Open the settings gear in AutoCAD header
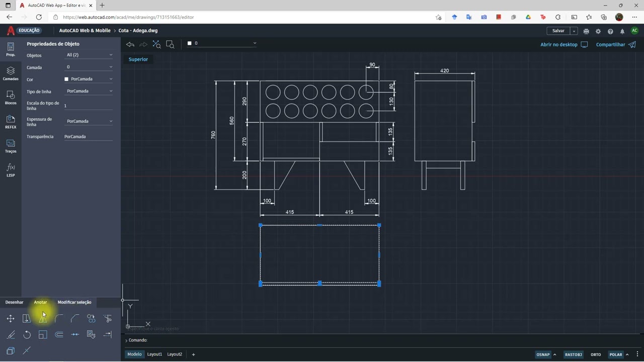Viewport: 644px width, 362px height. click(598, 31)
